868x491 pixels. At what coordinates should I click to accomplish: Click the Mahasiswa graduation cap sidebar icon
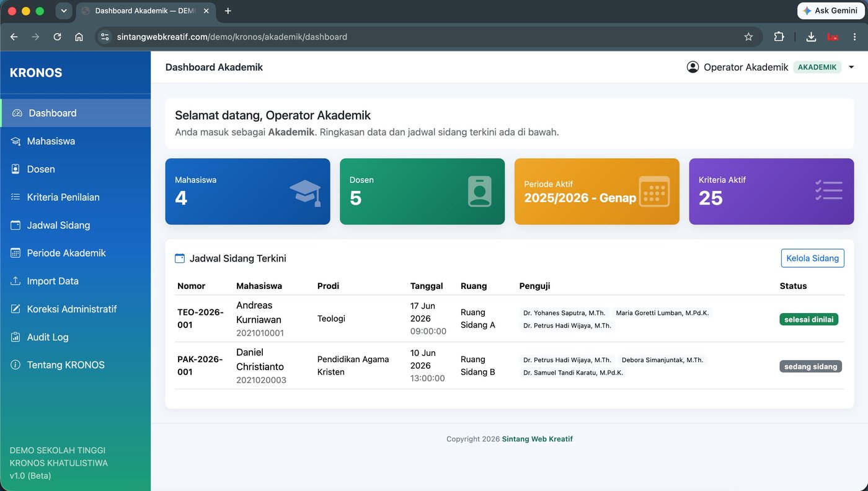click(x=15, y=141)
